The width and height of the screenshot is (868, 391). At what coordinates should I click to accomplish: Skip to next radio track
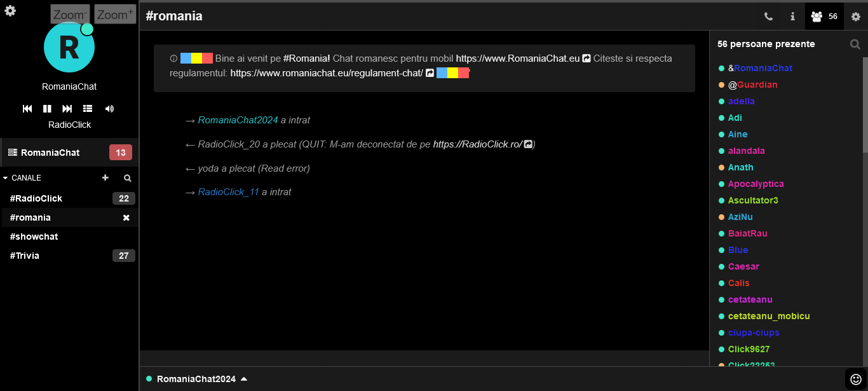coord(67,109)
